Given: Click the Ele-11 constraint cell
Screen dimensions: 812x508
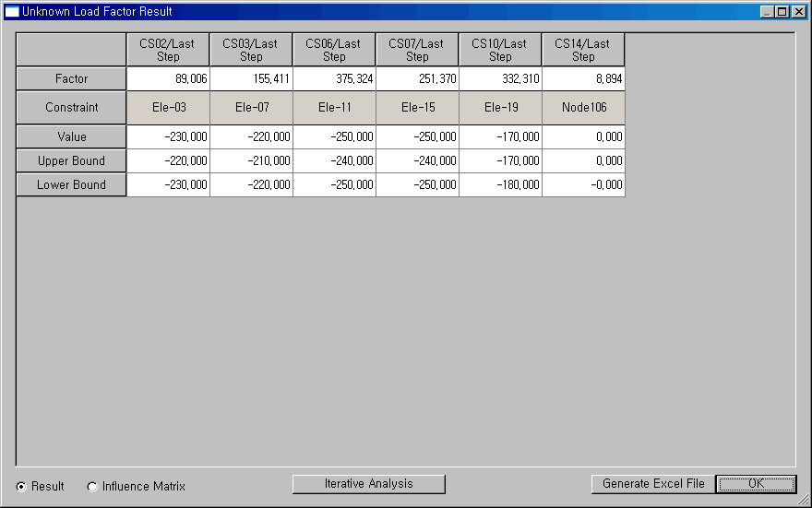Looking at the screenshot, I should tap(334, 108).
